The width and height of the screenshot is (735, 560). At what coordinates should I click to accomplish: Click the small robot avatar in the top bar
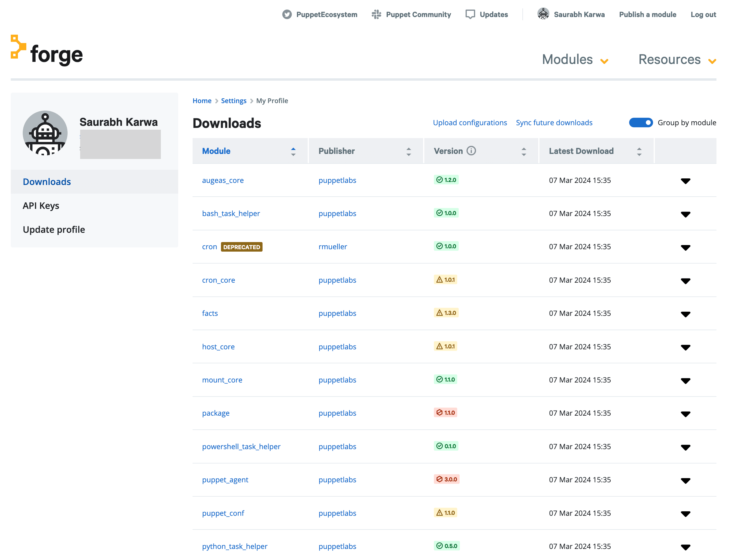[x=543, y=14]
